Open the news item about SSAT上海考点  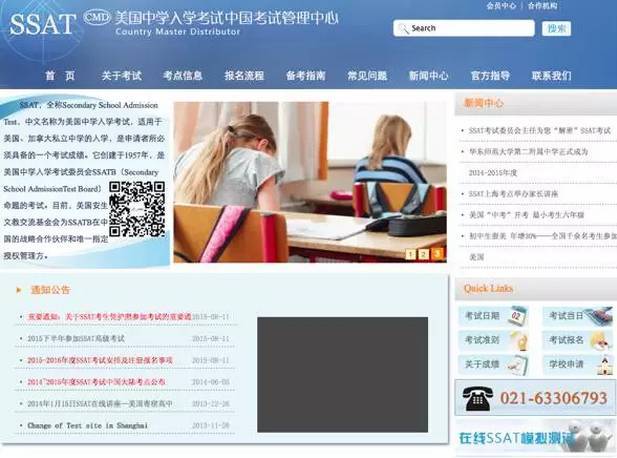513,194
